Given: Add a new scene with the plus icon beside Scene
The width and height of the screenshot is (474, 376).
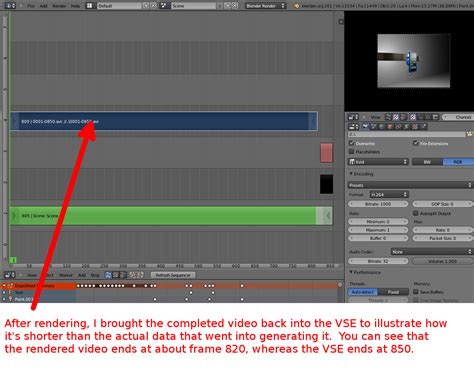Looking at the screenshot, I should 228,6.
